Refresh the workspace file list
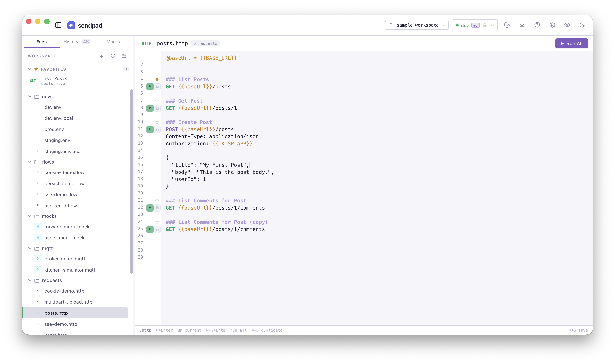This screenshot has width=615, height=364. point(113,56)
